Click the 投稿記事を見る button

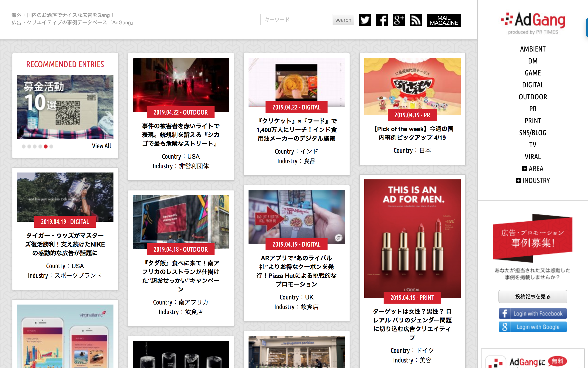pyautogui.click(x=533, y=296)
